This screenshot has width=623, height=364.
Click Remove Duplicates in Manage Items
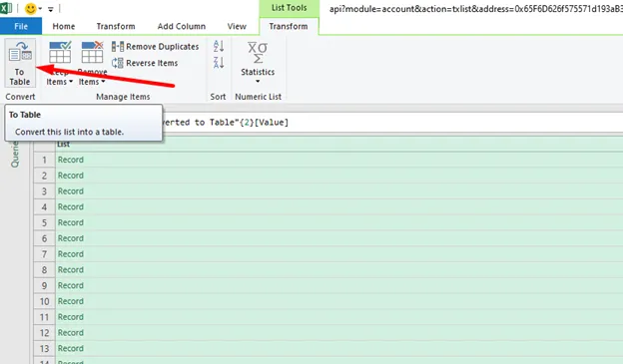(x=156, y=47)
